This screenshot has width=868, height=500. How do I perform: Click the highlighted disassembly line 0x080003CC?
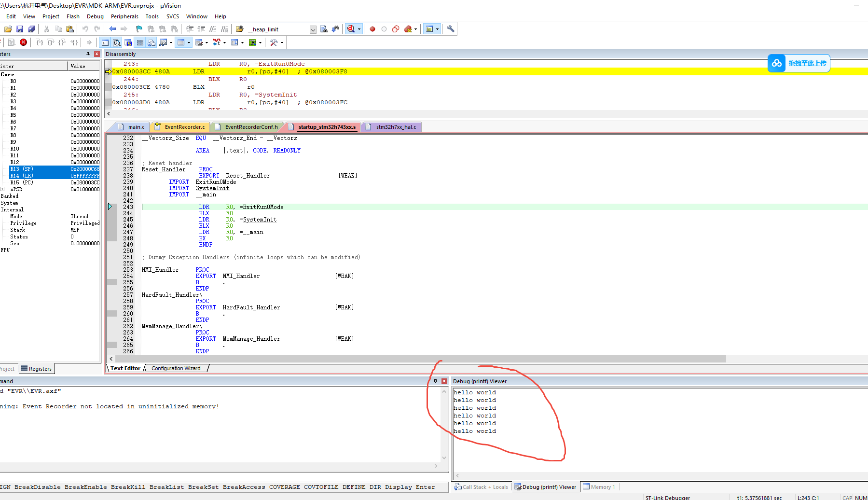(486, 71)
